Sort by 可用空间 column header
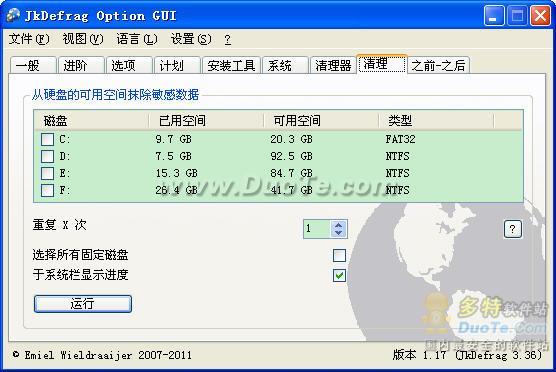This screenshot has height=372, width=556. click(x=321, y=121)
